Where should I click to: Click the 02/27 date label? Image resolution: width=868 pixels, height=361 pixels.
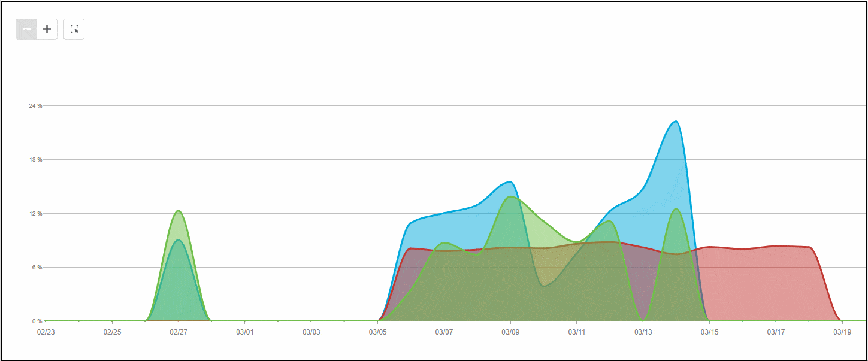(x=179, y=331)
